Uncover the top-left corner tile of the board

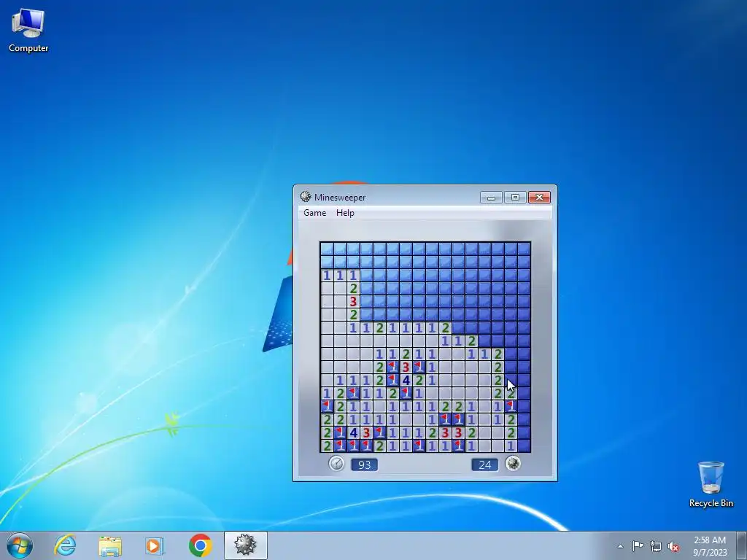coord(327,249)
